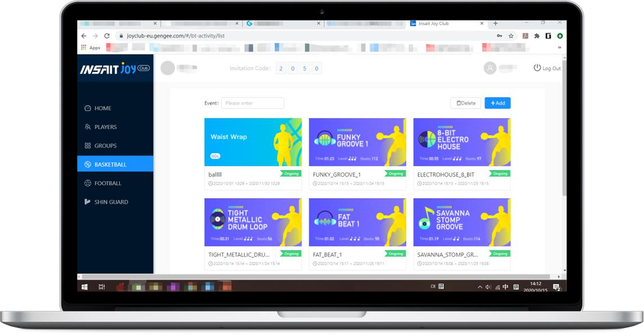
Task: Switch to the Insait Joy Club tab
Action: coord(433,24)
